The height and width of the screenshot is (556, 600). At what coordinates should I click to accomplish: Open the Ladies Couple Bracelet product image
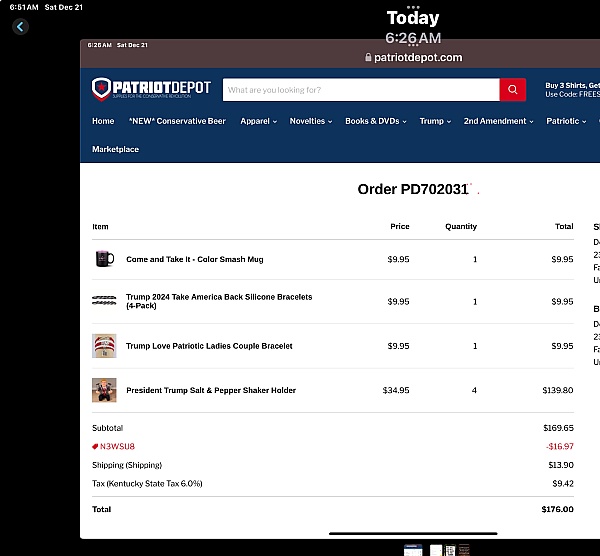[104, 346]
